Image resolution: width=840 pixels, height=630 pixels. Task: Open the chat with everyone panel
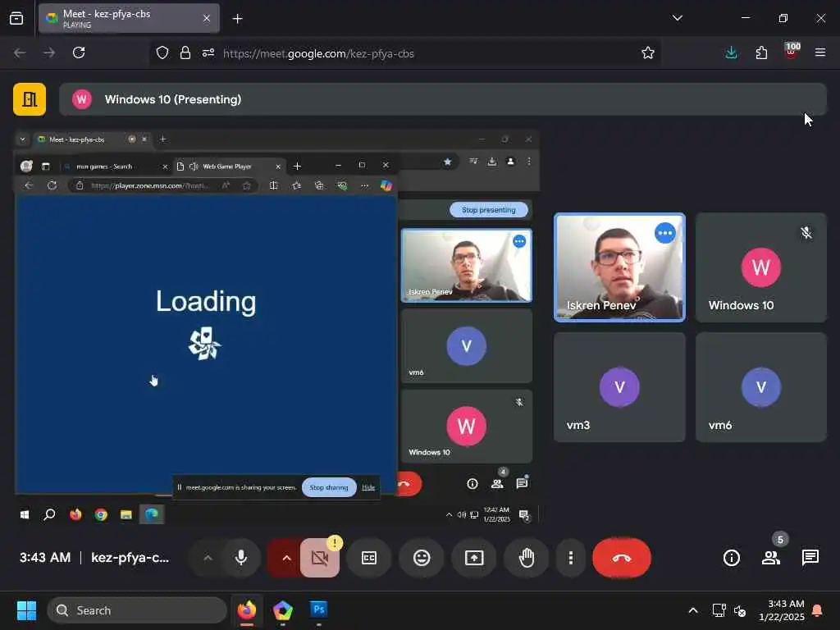(810, 558)
